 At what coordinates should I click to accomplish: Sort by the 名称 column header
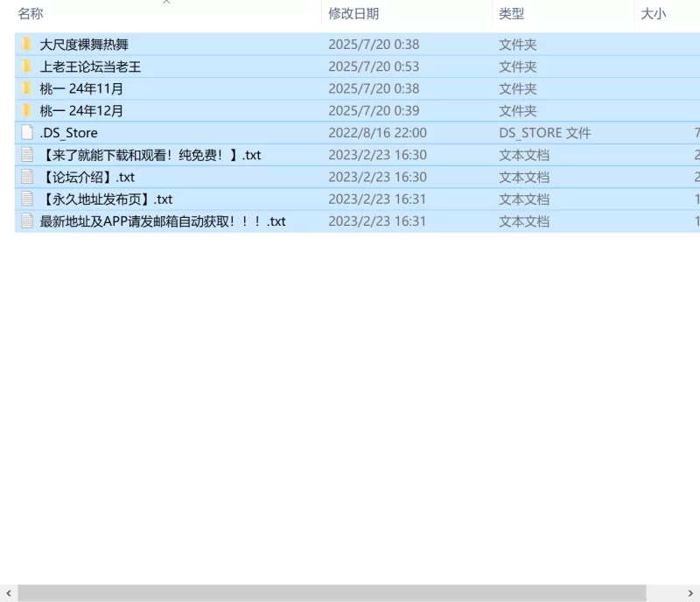31,13
